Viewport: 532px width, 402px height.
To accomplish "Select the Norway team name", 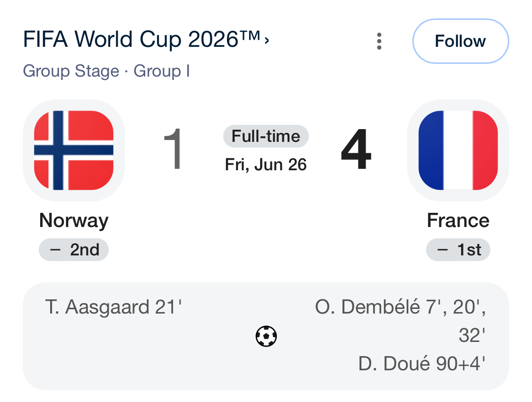I will coord(74,220).
